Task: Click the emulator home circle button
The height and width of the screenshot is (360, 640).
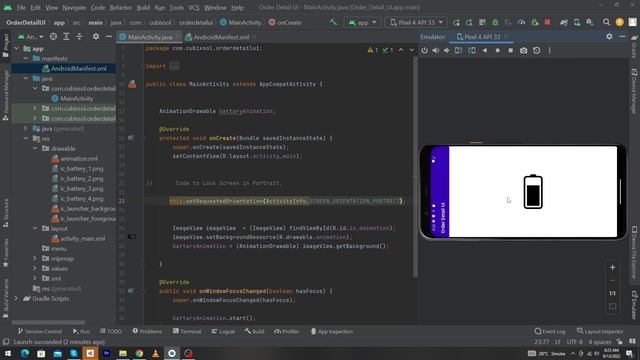Action: (x=498, y=51)
